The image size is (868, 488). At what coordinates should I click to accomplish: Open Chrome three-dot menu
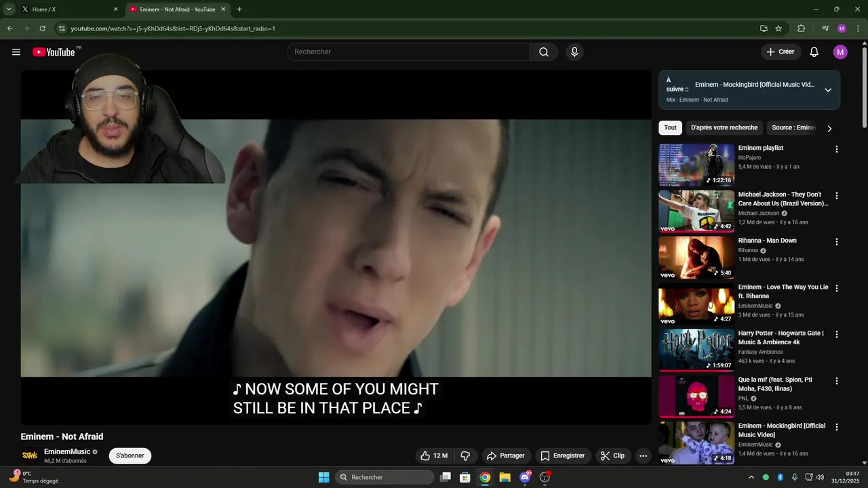coord(858,28)
